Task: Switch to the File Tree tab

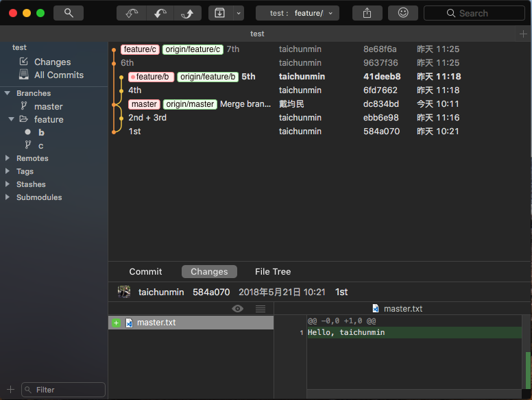Action: point(273,272)
